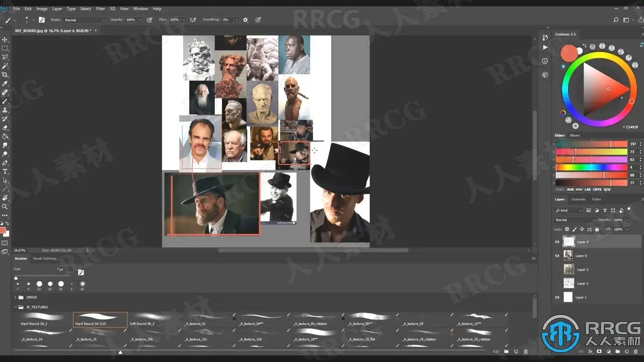Select the Zoom tool
Screen dimensions: 644x362
pos(5,207)
